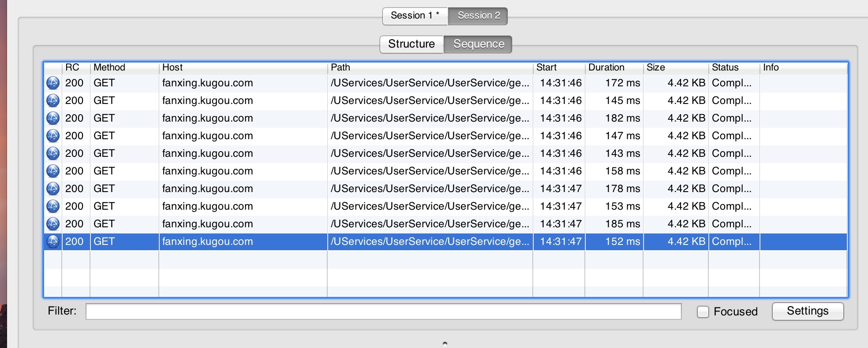
Task: Click the globe icon of the 185 ms request
Action: (53, 224)
